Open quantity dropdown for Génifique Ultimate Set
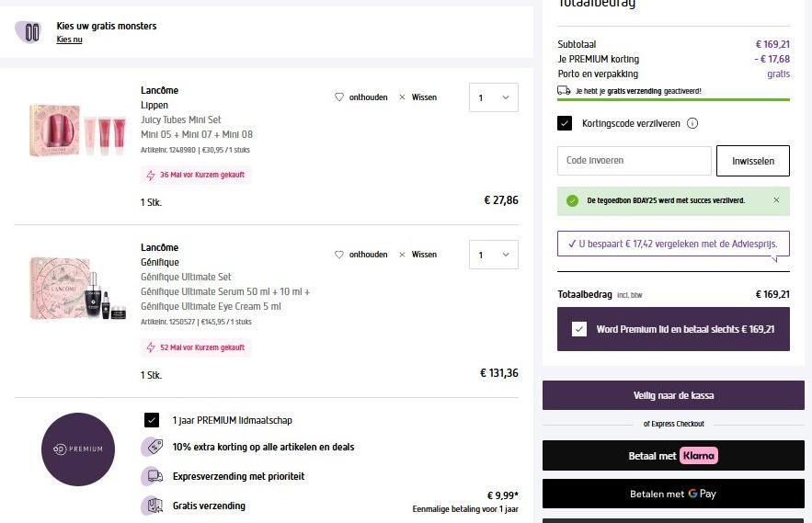 (x=493, y=255)
